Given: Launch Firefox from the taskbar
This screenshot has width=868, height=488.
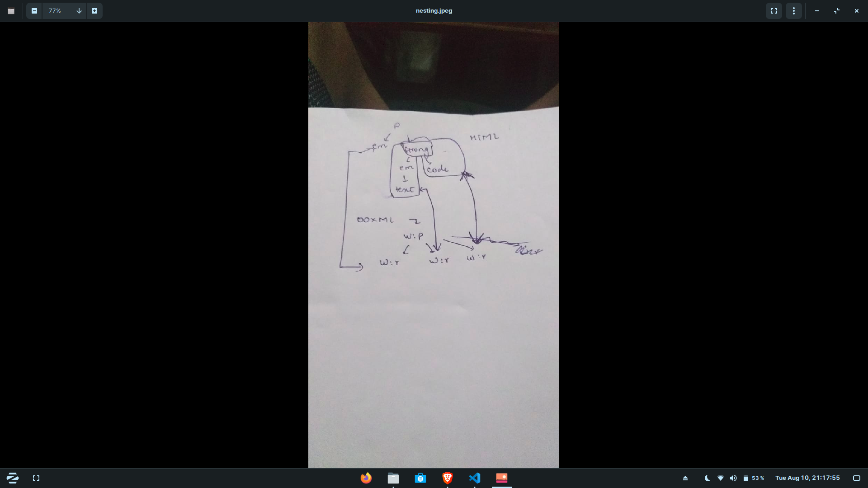Looking at the screenshot, I should pos(366,478).
